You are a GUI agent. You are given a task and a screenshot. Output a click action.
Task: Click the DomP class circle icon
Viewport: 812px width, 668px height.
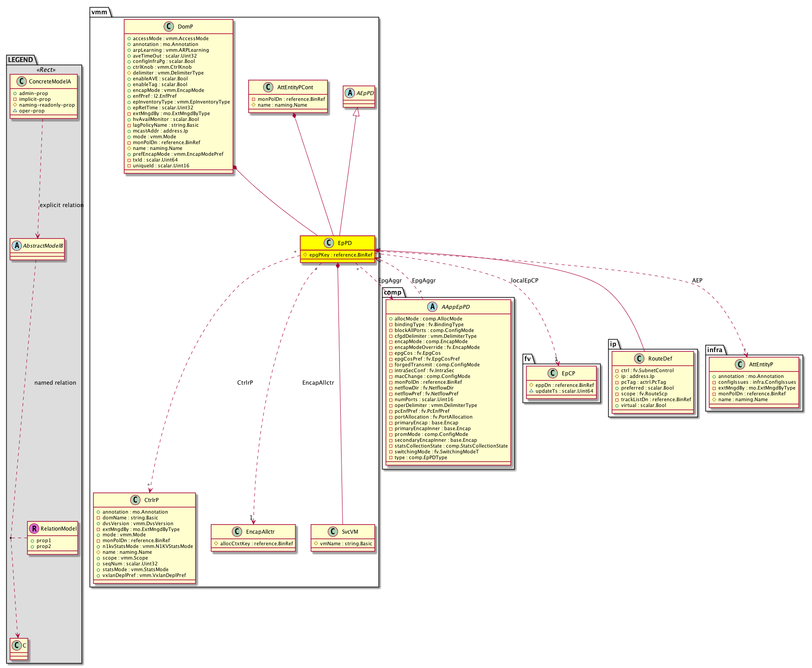169,27
